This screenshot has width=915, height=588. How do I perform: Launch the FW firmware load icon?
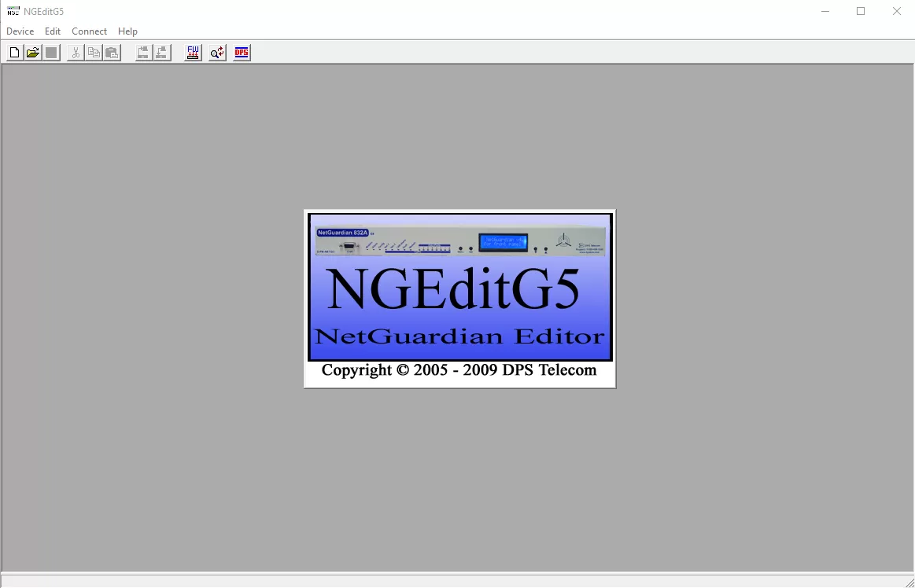[193, 53]
